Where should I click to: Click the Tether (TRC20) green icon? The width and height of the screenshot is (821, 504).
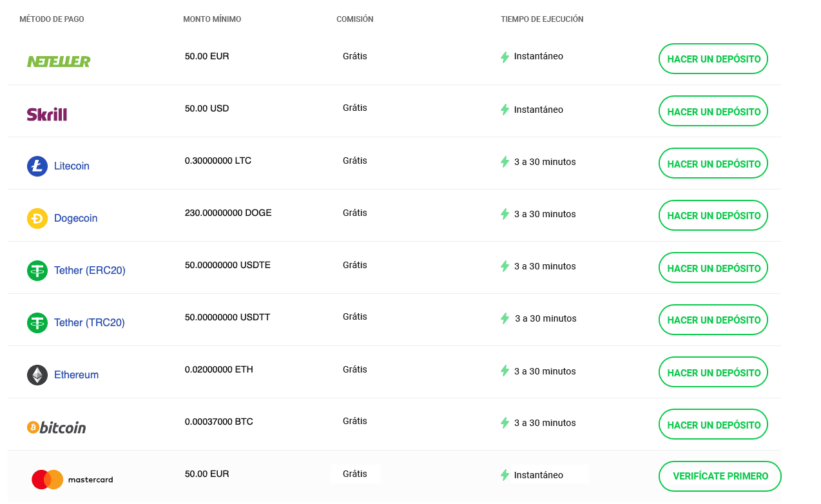(x=37, y=323)
